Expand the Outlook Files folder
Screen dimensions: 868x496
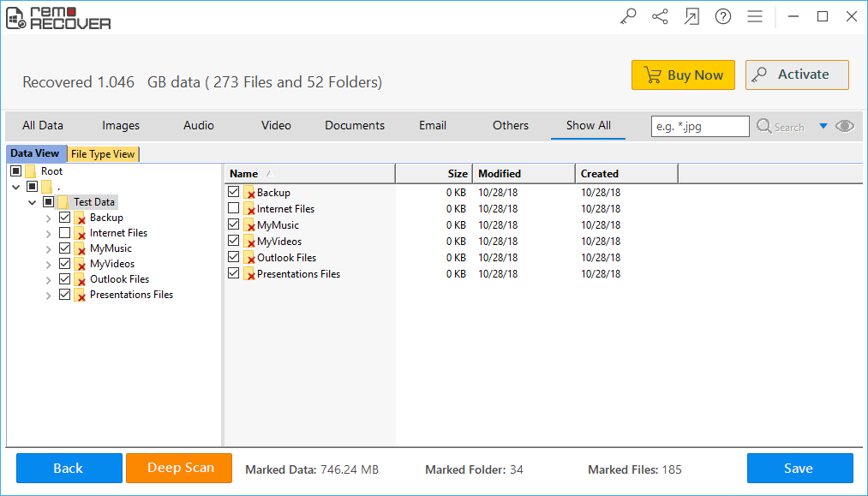pos(49,278)
